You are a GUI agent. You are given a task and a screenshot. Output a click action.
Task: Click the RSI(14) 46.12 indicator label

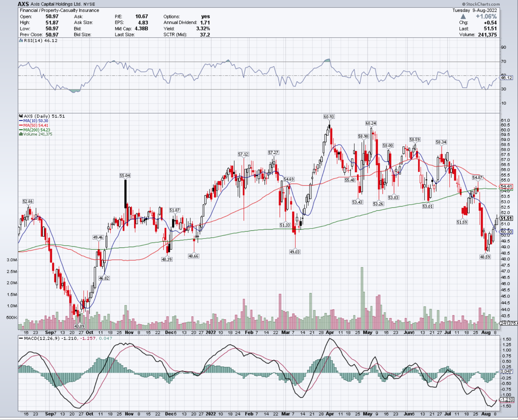pyautogui.click(x=40, y=40)
